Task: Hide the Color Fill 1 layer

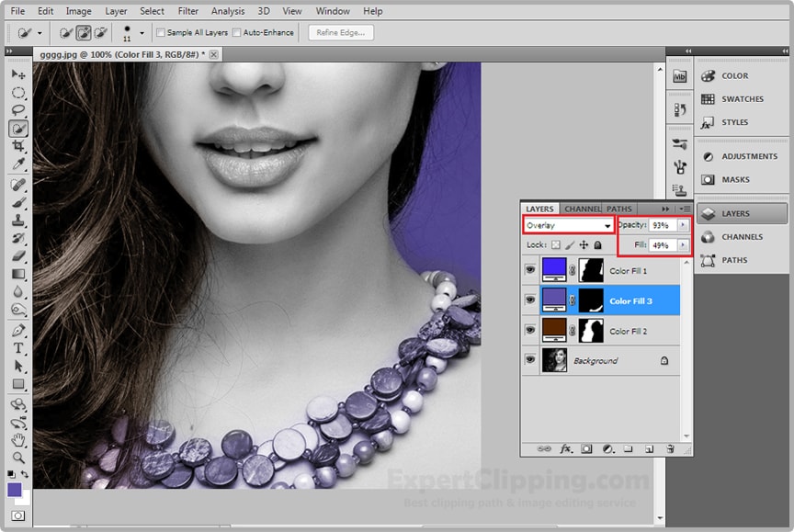Action: [x=530, y=270]
